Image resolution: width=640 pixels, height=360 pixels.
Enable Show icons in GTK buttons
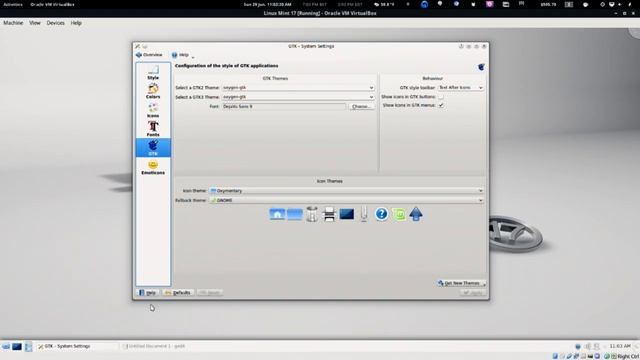[441, 97]
